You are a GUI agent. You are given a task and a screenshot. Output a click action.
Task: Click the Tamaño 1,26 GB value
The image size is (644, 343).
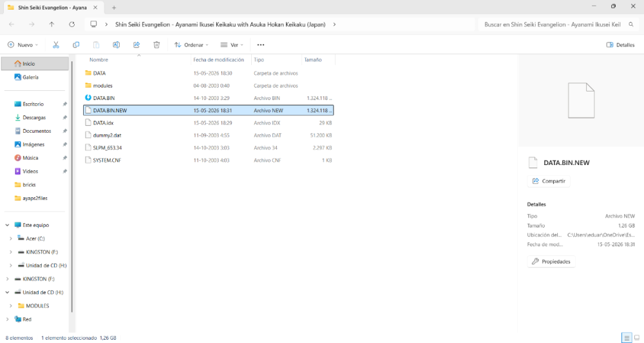click(x=627, y=226)
